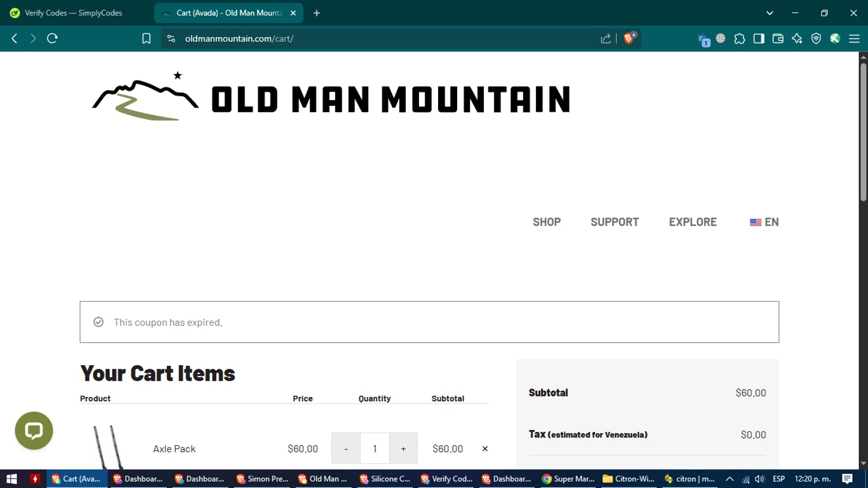This screenshot has width=868, height=488.
Task: Open Brave Wallet
Action: pyautogui.click(x=778, y=38)
